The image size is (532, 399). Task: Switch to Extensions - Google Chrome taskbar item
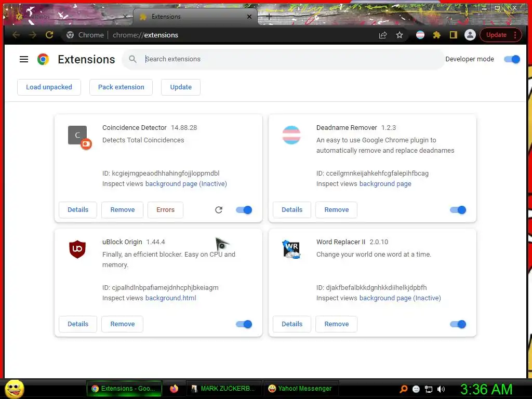[x=124, y=389]
